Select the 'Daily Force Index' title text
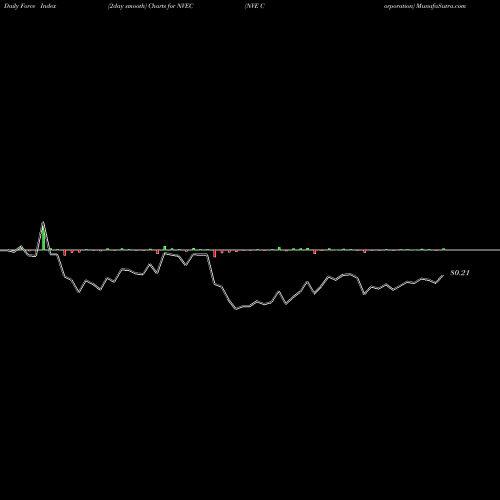 [x=30, y=6]
